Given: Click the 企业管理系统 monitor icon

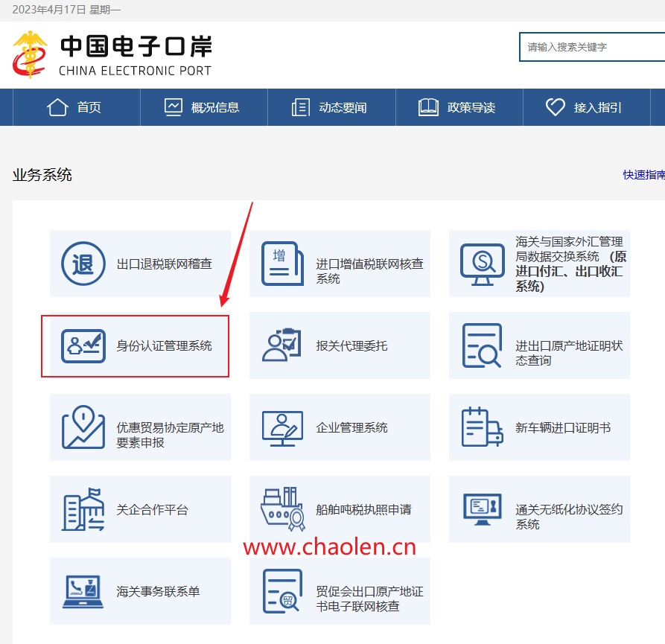Looking at the screenshot, I should pyautogui.click(x=282, y=427).
